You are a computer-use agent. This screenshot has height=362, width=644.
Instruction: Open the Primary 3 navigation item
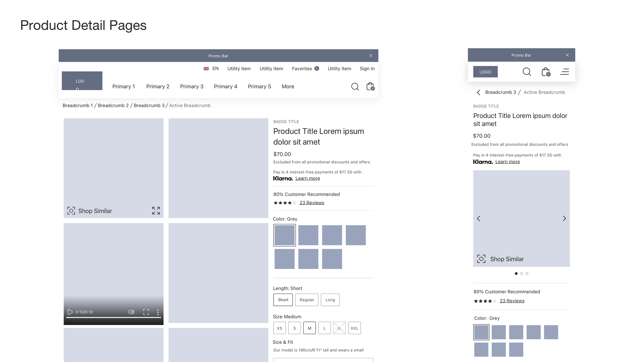tap(192, 87)
